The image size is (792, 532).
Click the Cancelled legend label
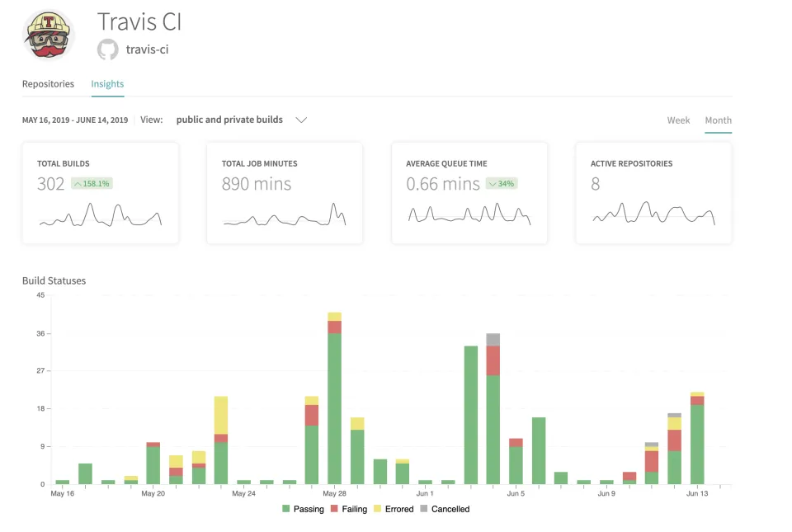(x=450, y=509)
